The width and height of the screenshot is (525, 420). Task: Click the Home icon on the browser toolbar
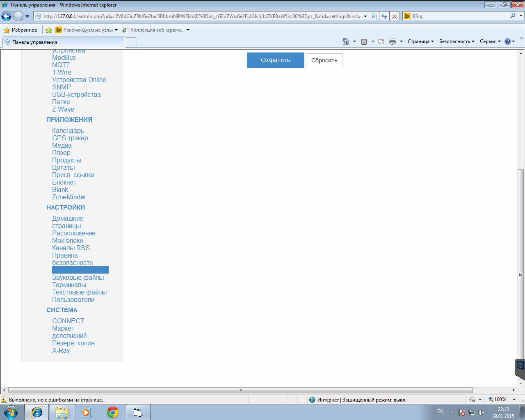344,41
